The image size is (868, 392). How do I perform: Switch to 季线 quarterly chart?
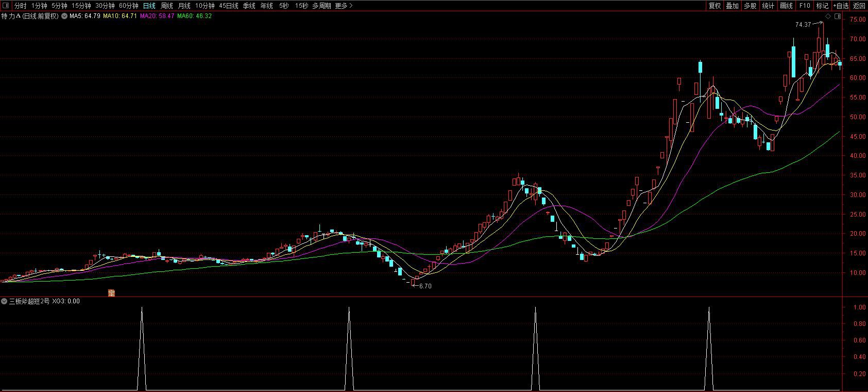click(x=249, y=6)
